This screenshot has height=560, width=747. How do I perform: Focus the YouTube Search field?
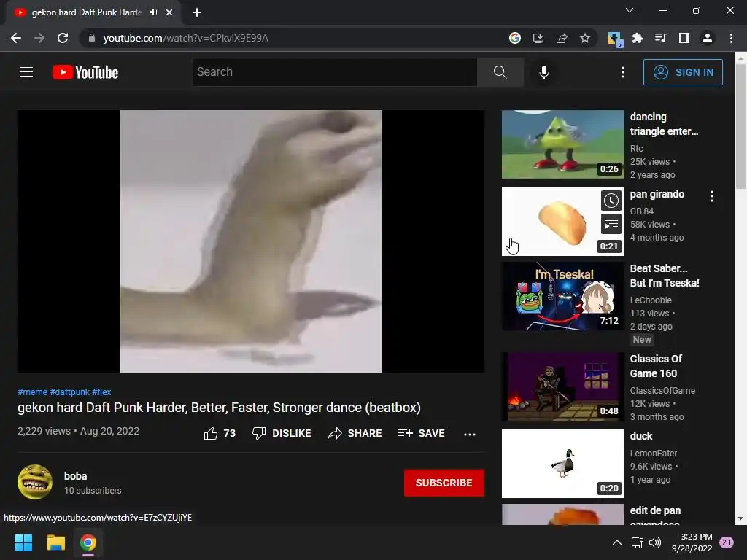(x=334, y=72)
